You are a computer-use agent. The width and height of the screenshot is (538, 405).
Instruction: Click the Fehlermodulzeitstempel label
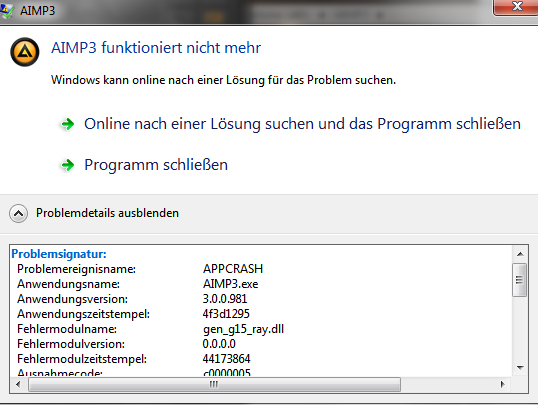[x=82, y=359]
